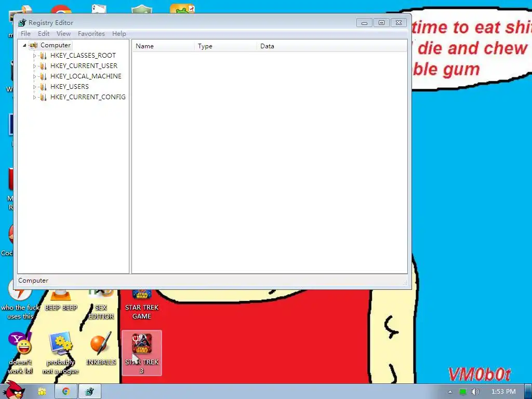Click the HKEY_CLASSES_ROOT folder icon

point(44,56)
